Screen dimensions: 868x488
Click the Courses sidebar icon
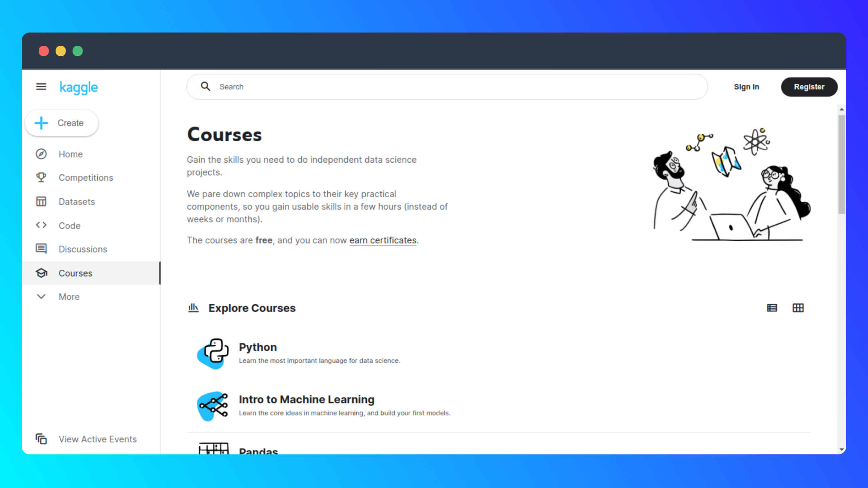point(41,273)
